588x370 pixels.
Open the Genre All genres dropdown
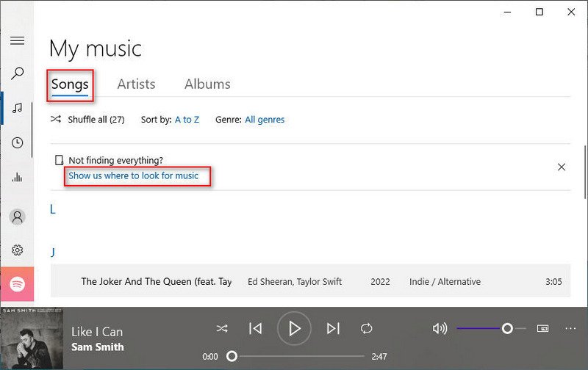click(x=265, y=120)
